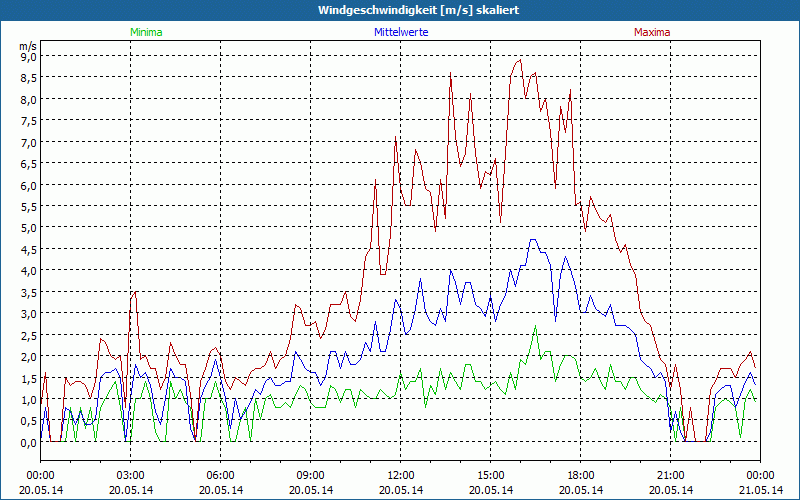800x500 pixels.
Task: Click the '2,0' y-axis value
Action: tap(29, 357)
